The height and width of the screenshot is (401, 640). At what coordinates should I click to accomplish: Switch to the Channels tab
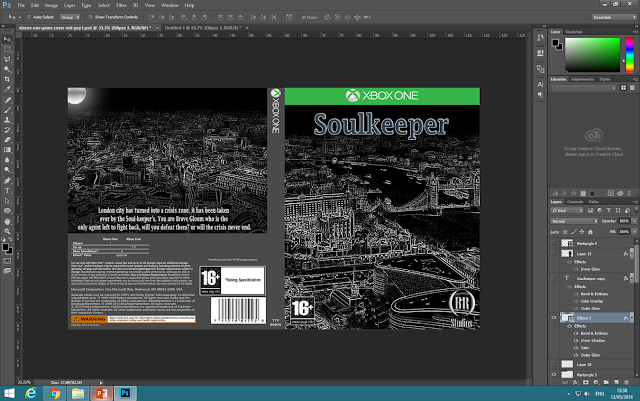[575, 202]
